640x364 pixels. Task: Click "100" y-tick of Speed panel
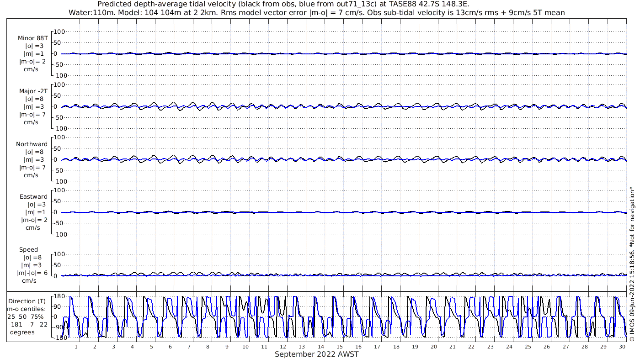[60, 254]
